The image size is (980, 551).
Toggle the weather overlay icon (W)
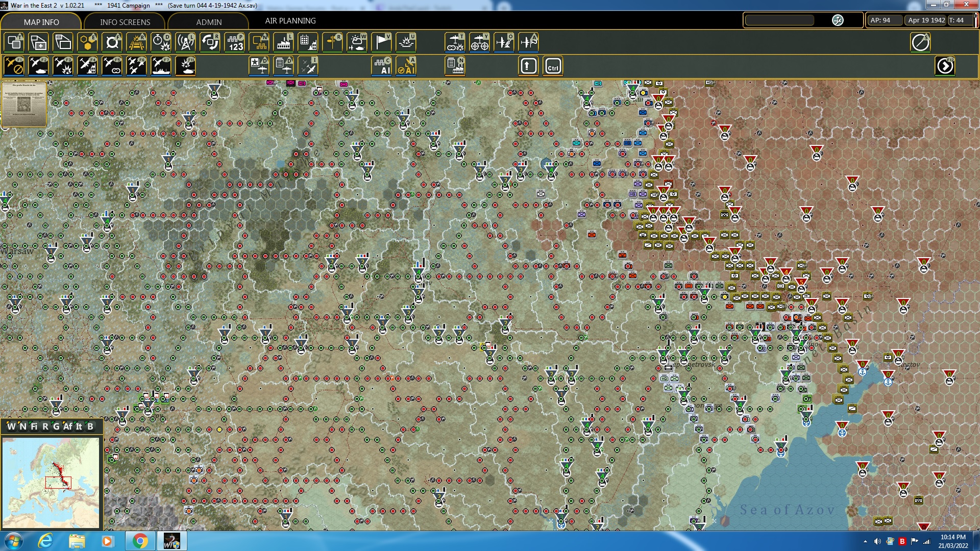click(x=357, y=42)
